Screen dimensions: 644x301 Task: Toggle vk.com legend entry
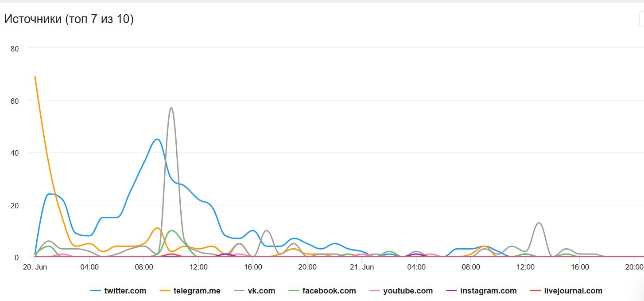[x=261, y=291]
